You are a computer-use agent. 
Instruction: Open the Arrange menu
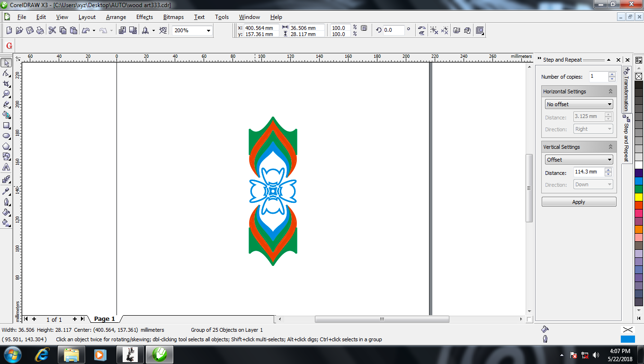pos(116,17)
